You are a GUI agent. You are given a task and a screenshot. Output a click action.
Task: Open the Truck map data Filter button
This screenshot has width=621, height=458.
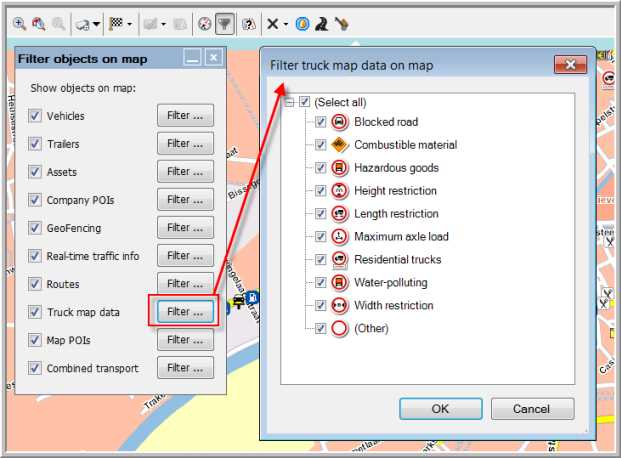[x=185, y=311]
